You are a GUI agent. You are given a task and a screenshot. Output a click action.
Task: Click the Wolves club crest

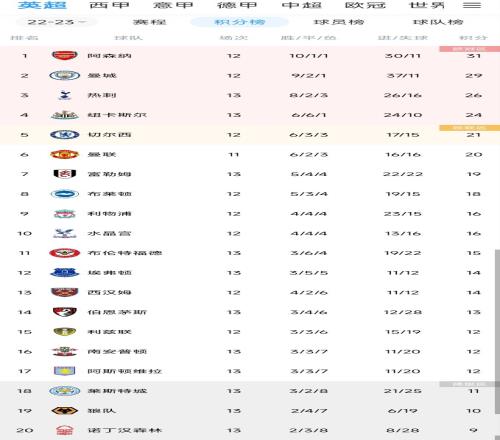pyautogui.click(x=65, y=410)
